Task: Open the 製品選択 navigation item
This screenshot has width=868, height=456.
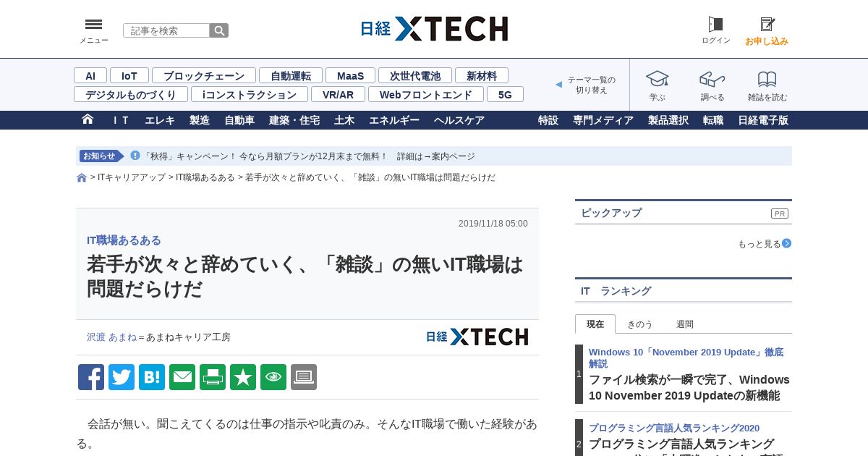Action: click(668, 120)
